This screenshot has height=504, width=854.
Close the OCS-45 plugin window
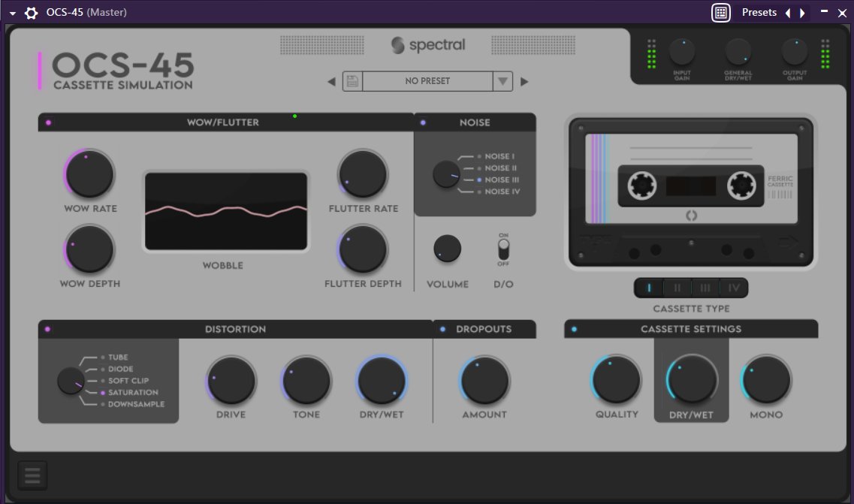842,13
